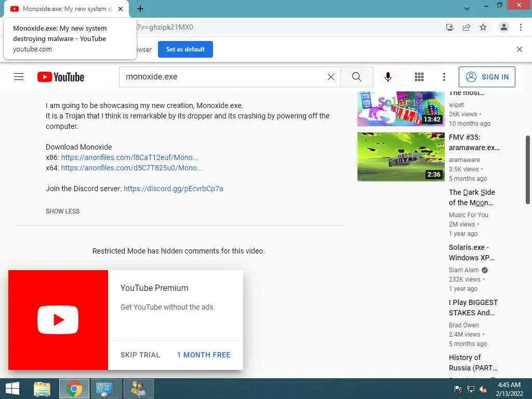Open The Dark Side of the Moon video
Screen dimensions: 532x399
click(472, 197)
